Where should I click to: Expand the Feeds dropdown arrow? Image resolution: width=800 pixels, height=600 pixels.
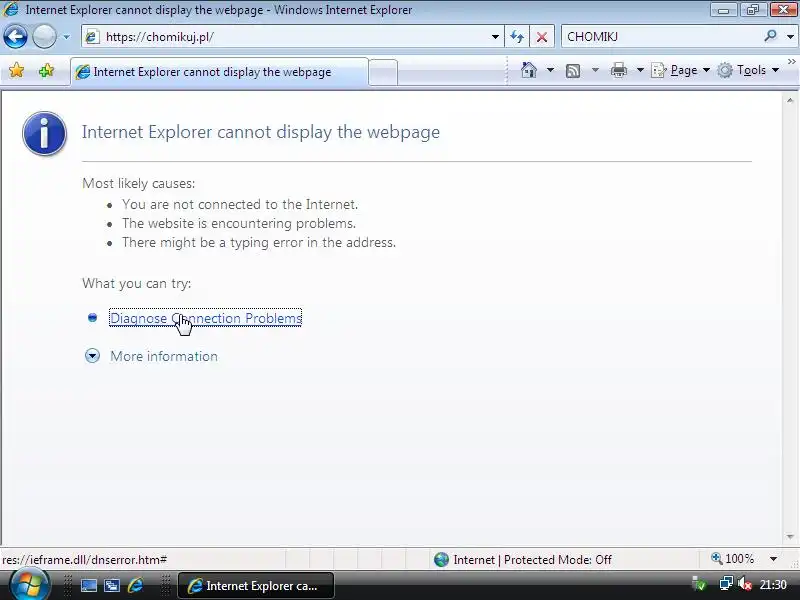tap(595, 70)
